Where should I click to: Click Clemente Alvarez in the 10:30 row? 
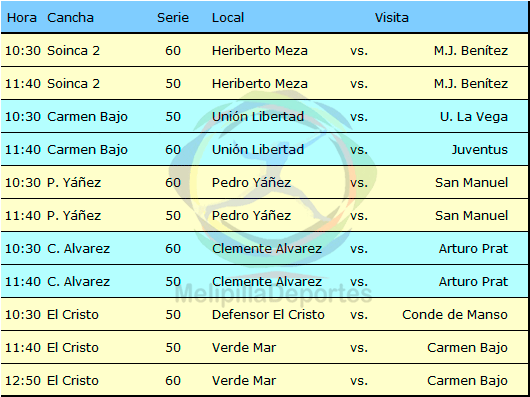(x=267, y=249)
